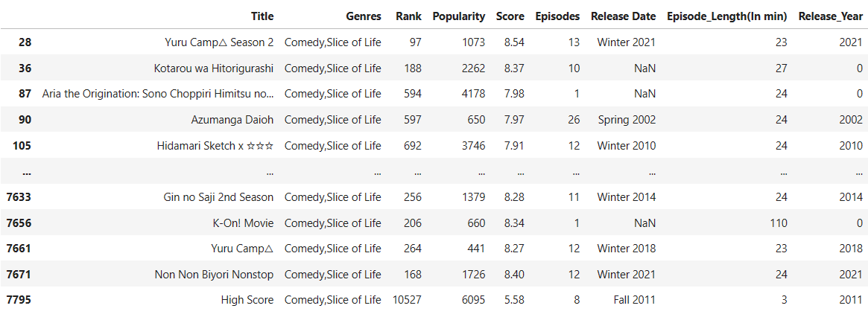Viewport: 868px width, 323px height.
Task: Click the Release Date column header
Action: (623, 16)
